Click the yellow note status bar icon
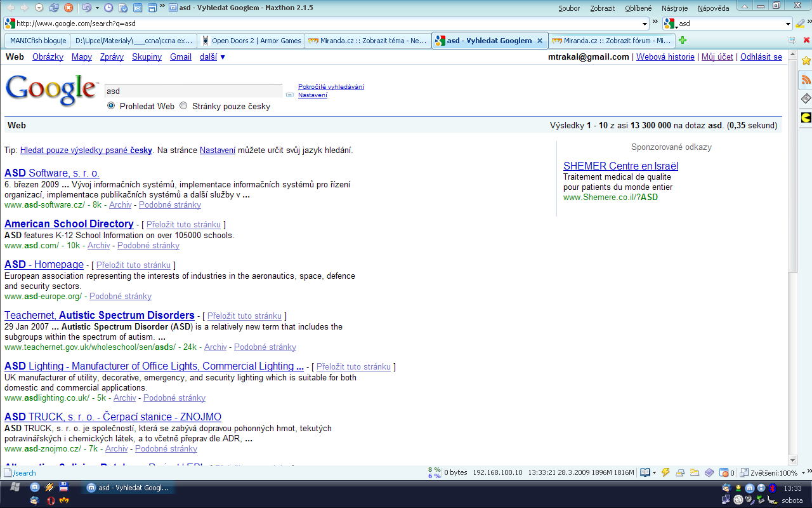This screenshot has height=508, width=812. coord(694,472)
